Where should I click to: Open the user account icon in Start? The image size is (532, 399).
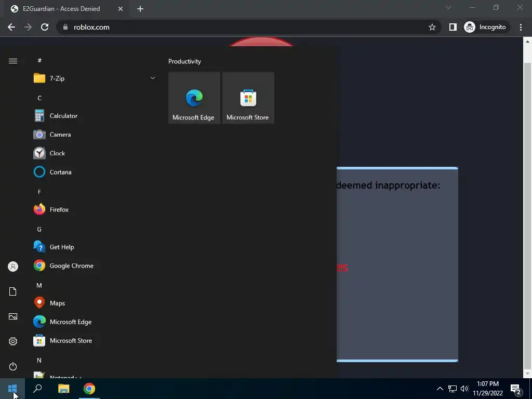tap(13, 267)
